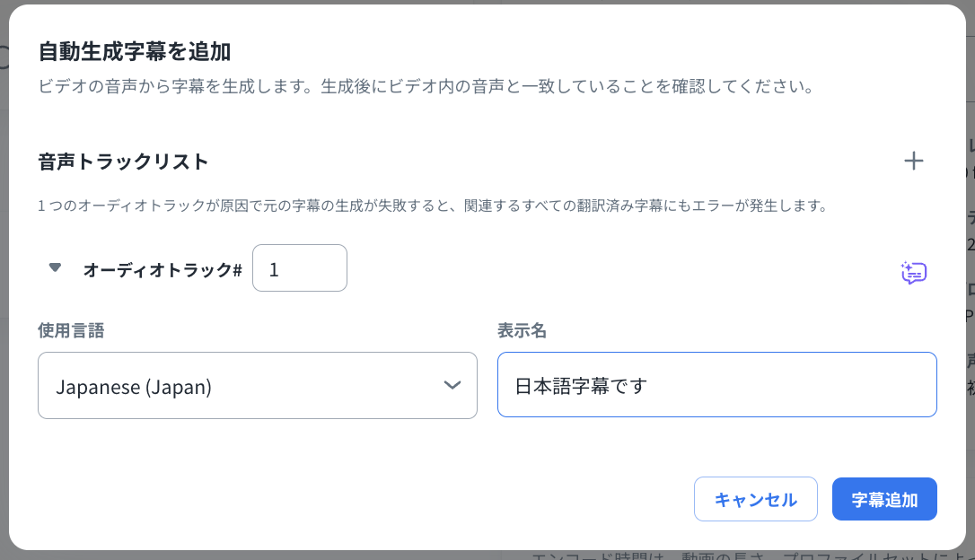The height and width of the screenshot is (560, 975).
Task: Click the audio track number input field
Action: pyautogui.click(x=300, y=268)
